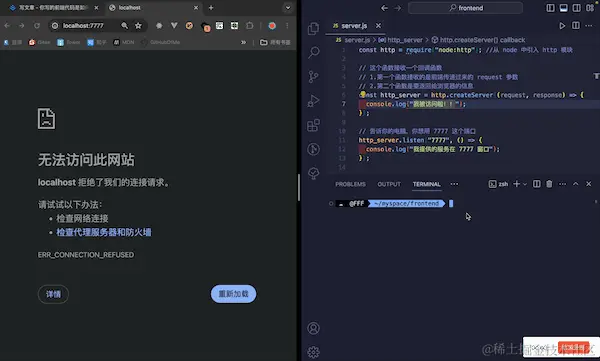Run the server.js file with play icon

[562, 26]
